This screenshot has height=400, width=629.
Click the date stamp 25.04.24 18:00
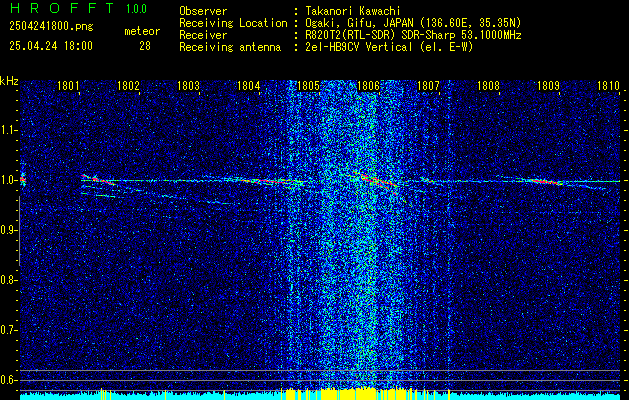pyautogui.click(x=51, y=46)
